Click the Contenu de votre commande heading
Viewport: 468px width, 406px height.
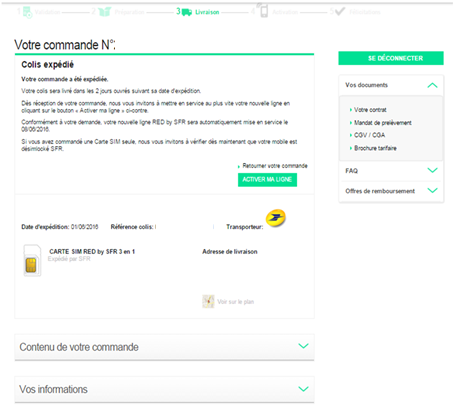pyautogui.click(x=79, y=347)
